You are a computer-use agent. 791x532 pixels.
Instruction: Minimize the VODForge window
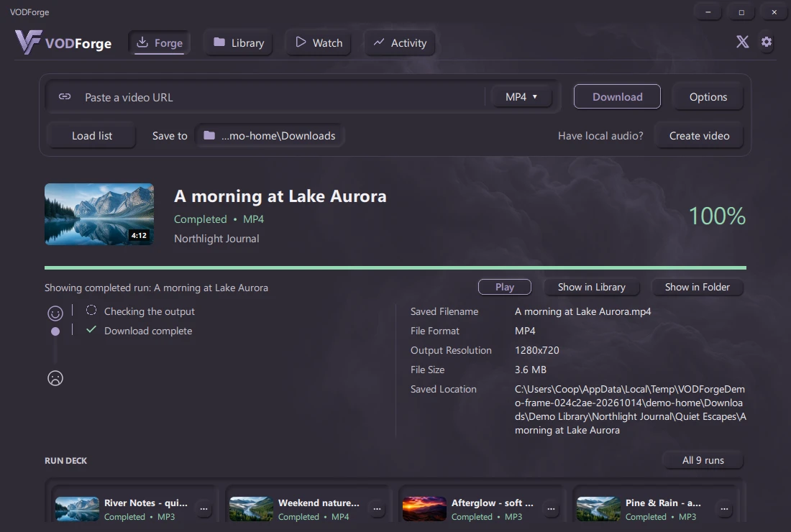[x=708, y=12]
